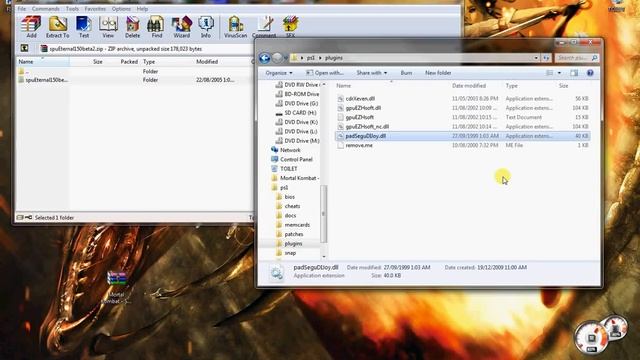Screen dimensions: 640x360
Task: Select the cheats folder in navigation pane
Action: coord(288,207)
